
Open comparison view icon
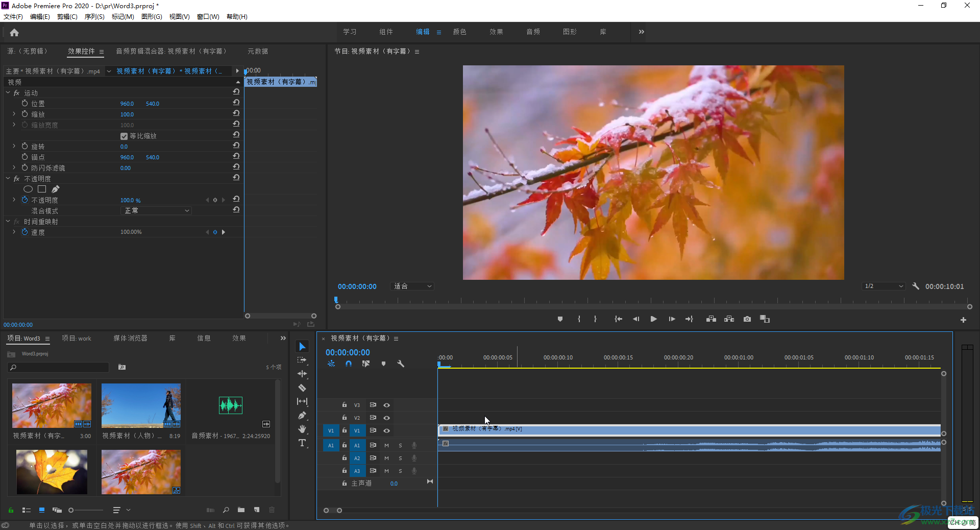tap(765, 319)
